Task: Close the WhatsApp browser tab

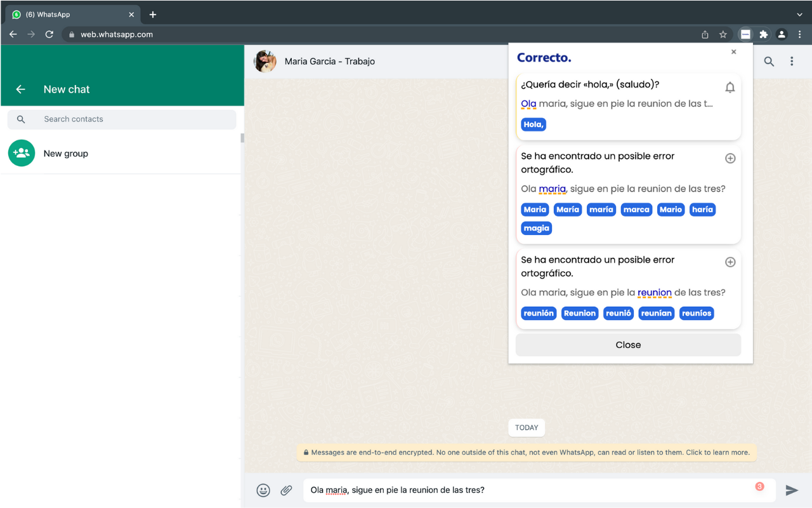Action: 131,15
